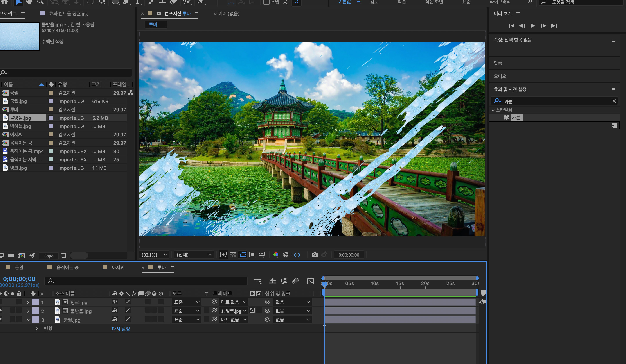This screenshot has width=626, height=364.
Task: Click the 물방울.jpg thumbnail in Project panel
Action: pos(19,36)
